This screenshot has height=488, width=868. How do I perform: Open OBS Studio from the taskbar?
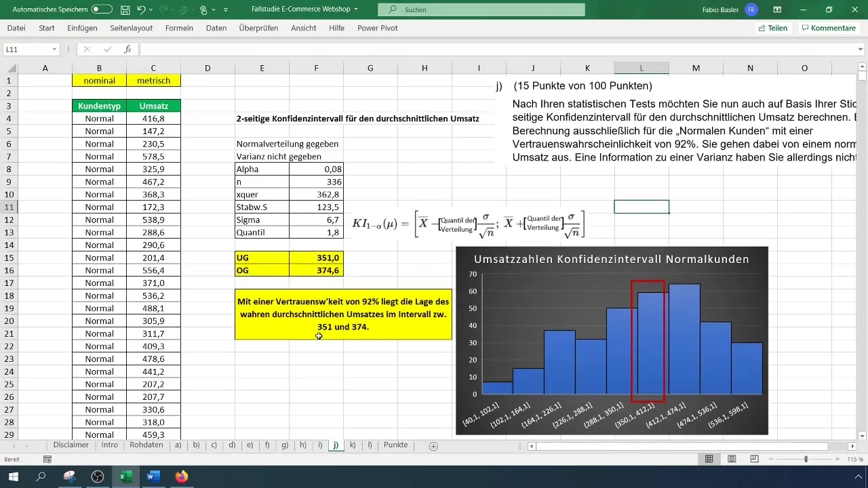coord(98,476)
